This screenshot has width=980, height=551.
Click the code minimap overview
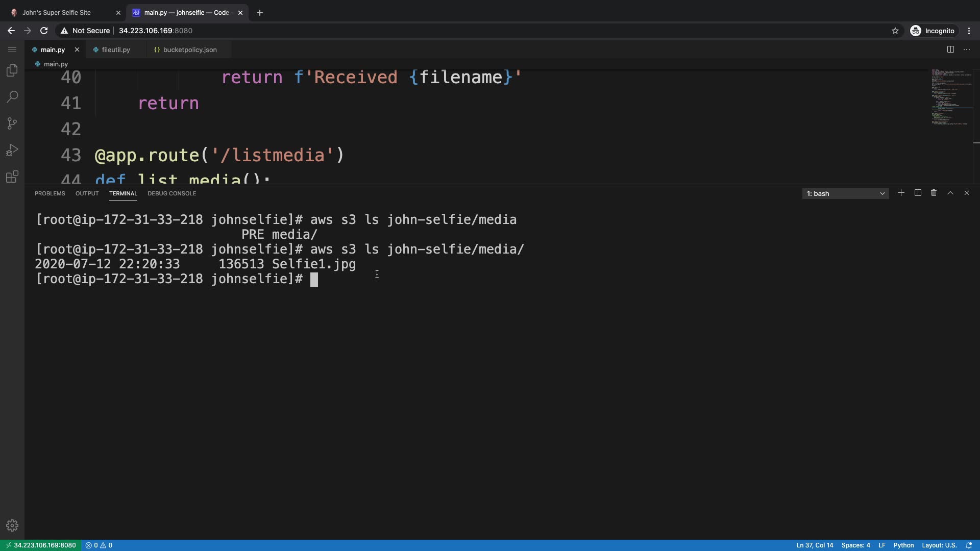coord(950,97)
